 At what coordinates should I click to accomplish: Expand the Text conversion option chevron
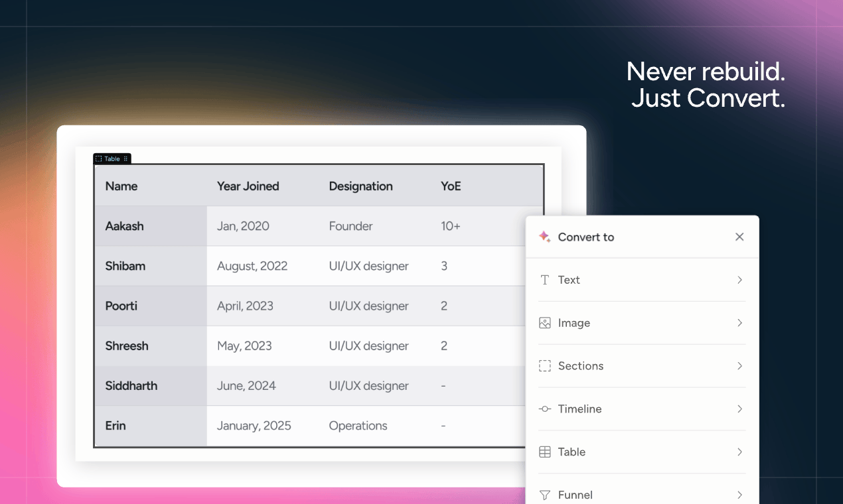pyautogui.click(x=739, y=279)
